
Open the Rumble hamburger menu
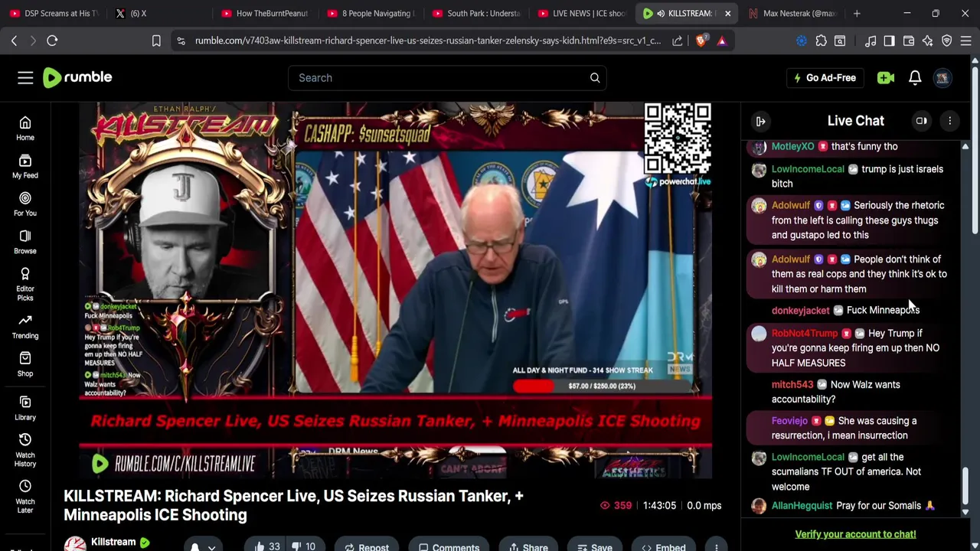point(25,77)
